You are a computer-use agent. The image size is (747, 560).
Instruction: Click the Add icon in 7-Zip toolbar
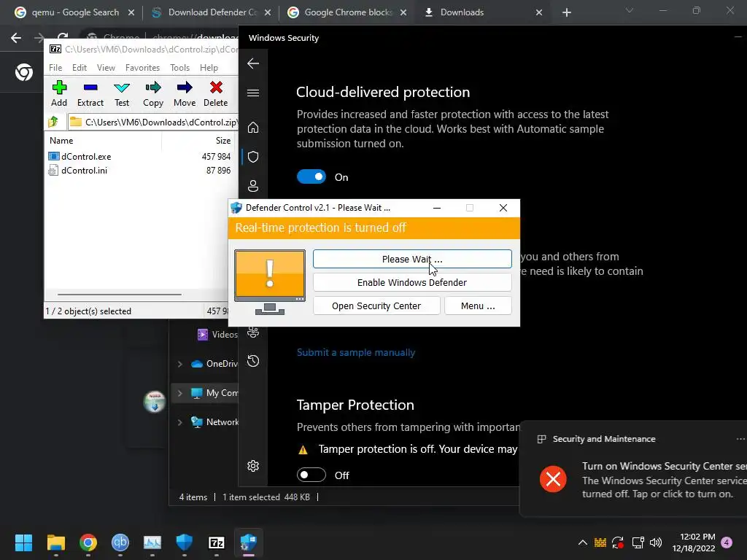click(x=59, y=93)
